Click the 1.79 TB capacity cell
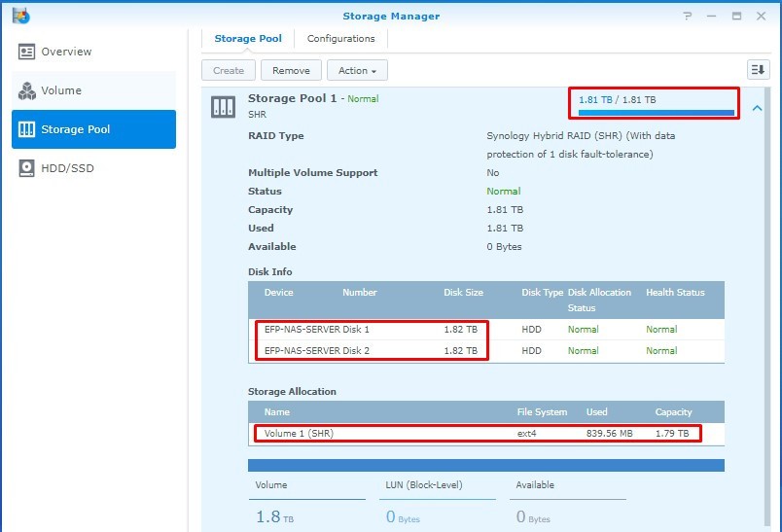This screenshot has height=532, width=782. tap(672, 433)
